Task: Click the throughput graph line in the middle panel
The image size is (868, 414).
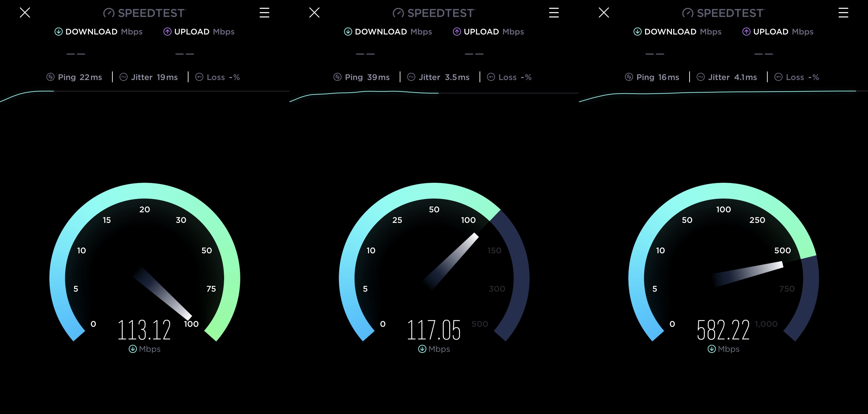Action: tap(364, 93)
